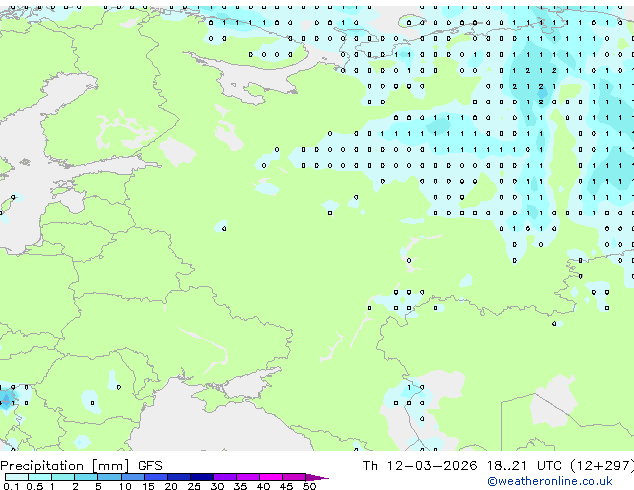Viewport: 634px width, 490px height.
Task: Pick the dark navy 25–30 mm legend swatch
Action: point(202,477)
